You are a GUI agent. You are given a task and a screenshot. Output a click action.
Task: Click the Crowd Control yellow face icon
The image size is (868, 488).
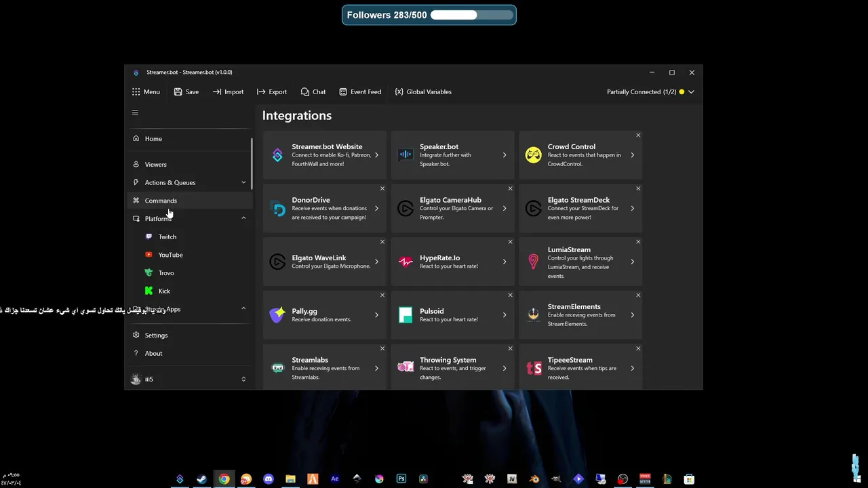534,155
